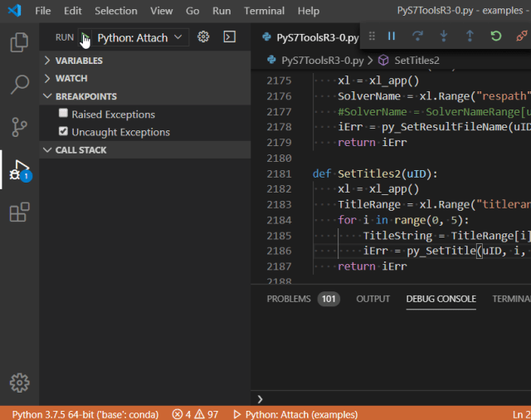531x420 pixels.
Task: Open the Extensions view icon
Action: (x=19, y=213)
